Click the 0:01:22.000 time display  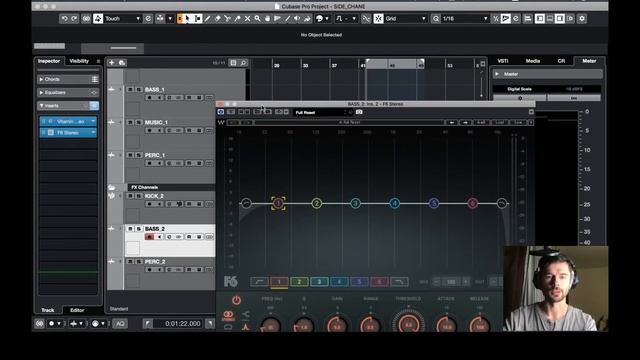coord(182,324)
